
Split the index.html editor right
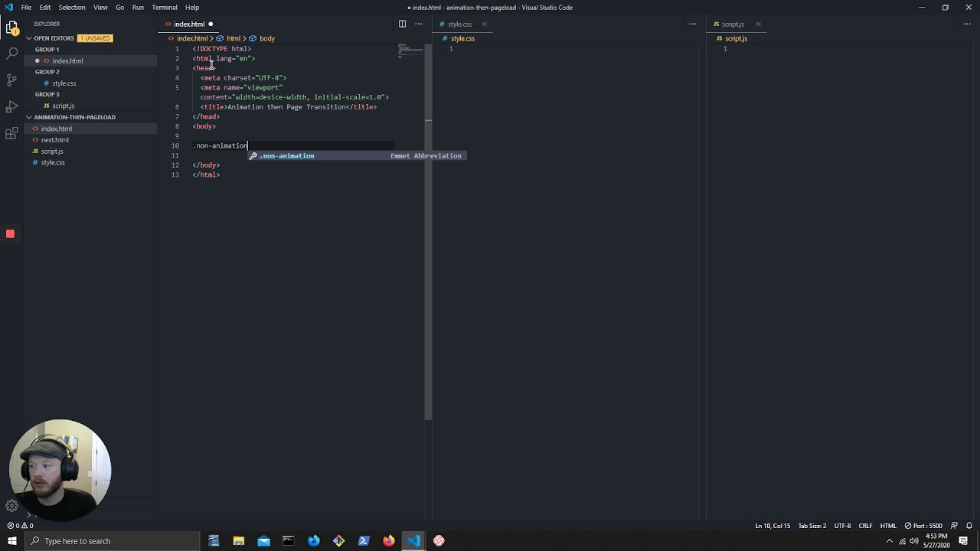(402, 24)
